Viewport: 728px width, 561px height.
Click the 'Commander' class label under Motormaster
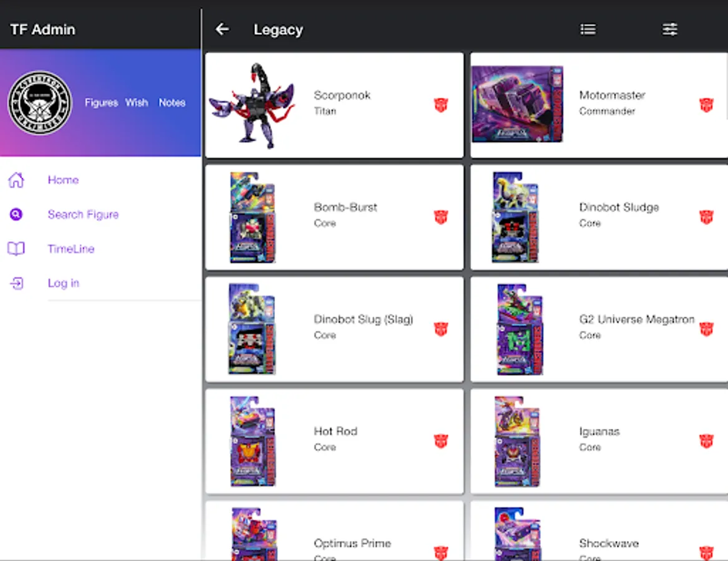click(607, 111)
